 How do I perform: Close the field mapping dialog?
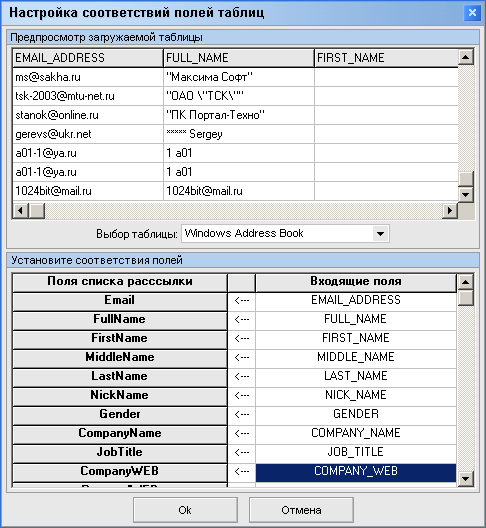tap(472, 13)
